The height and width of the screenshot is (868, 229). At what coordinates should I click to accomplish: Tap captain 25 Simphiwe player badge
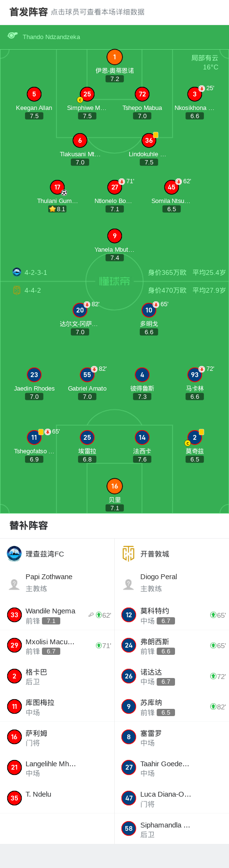[x=87, y=94]
